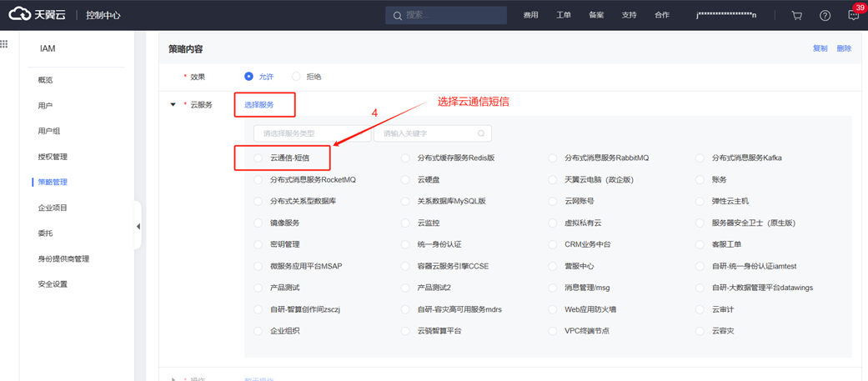Image resolution: width=868 pixels, height=381 pixels.
Task: Click the 复制 link
Action: coord(820,48)
